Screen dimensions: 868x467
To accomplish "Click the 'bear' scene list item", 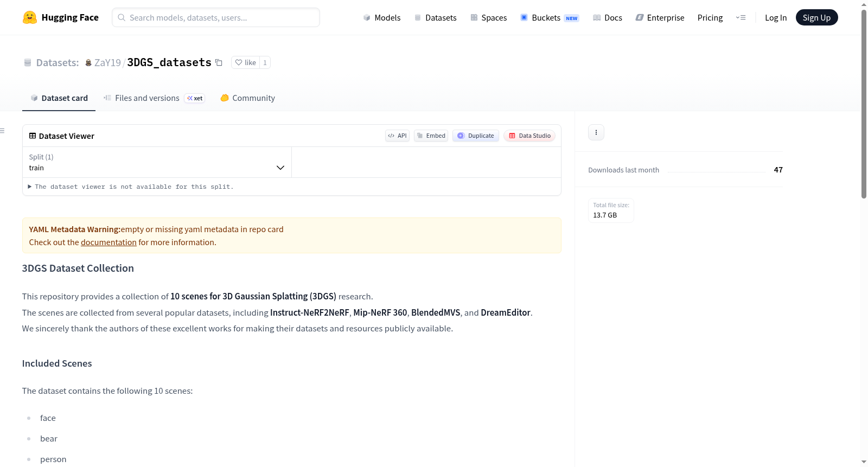I will pyautogui.click(x=49, y=439).
